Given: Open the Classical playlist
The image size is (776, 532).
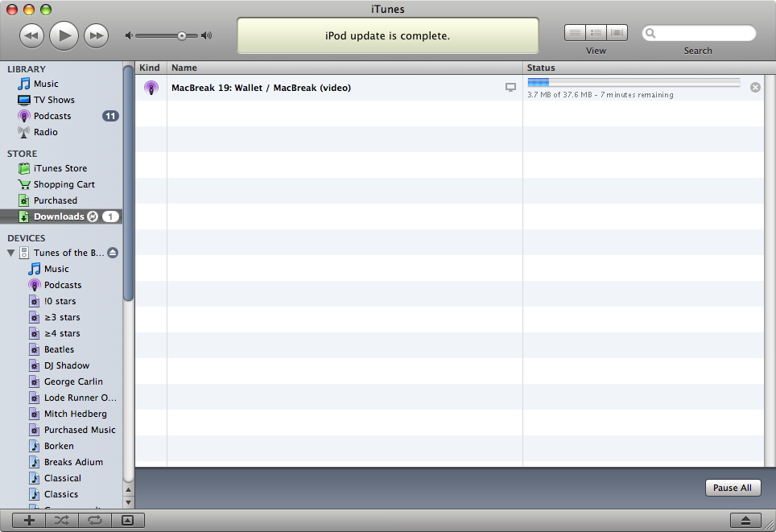Looking at the screenshot, I should [x=62, y=478].
